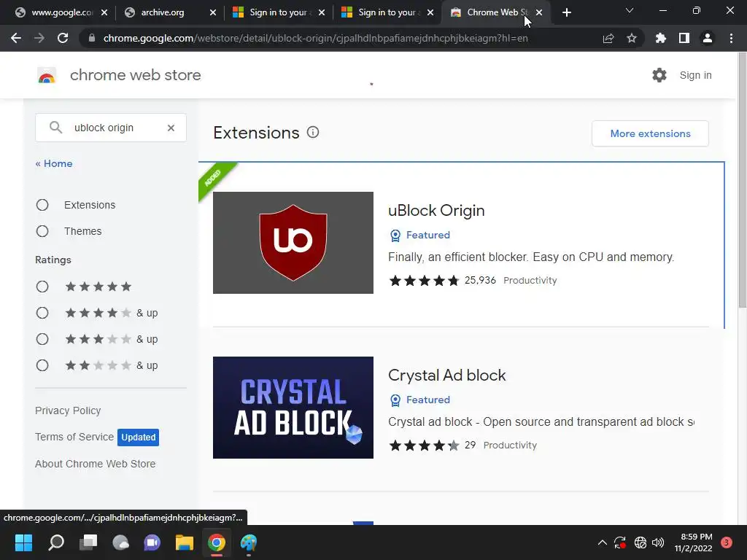
Task: Open a new browser tab
Action: (x=566, y=12)
